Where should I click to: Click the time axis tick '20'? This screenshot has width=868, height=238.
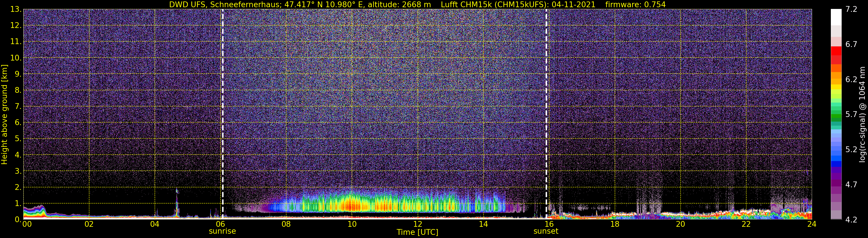point(680,224)
